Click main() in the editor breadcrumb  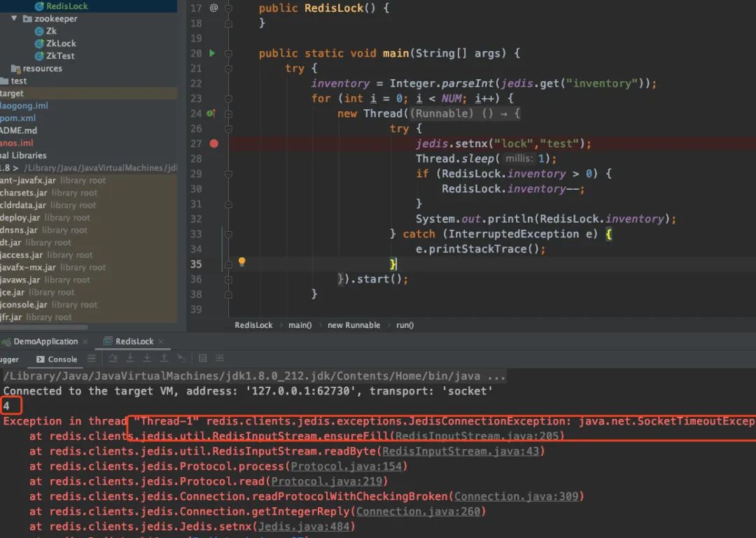(300, 325)
